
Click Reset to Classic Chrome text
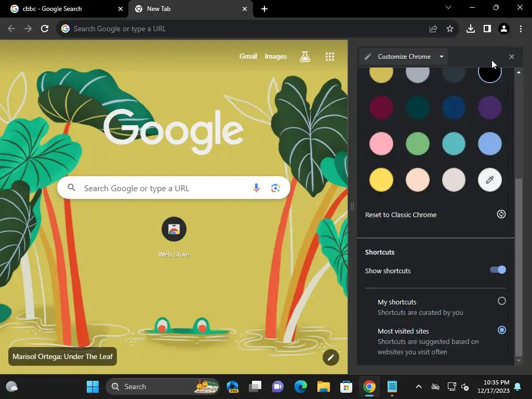coord(401,215)
